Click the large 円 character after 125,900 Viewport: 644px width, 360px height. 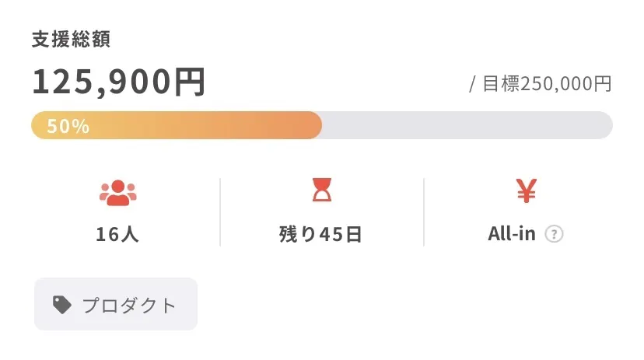point(190,82)
